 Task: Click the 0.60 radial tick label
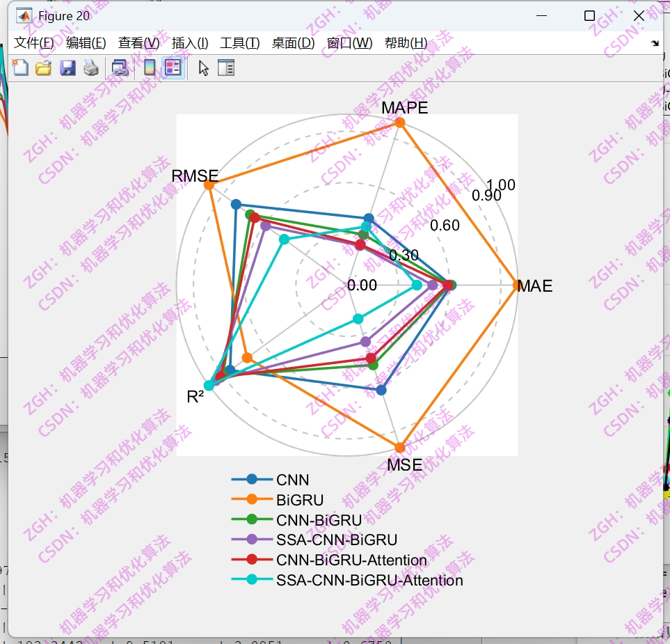445,226
